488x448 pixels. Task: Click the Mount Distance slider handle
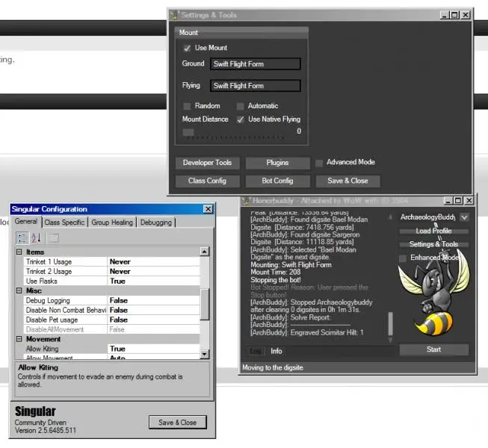[x=188, y=132]
